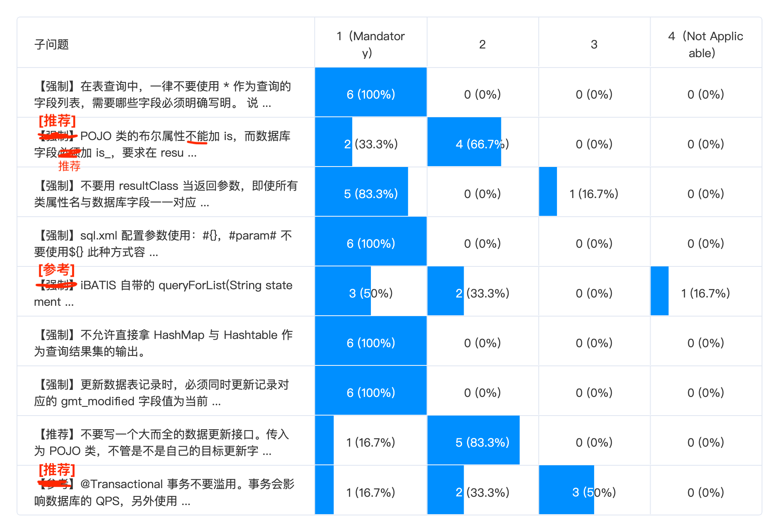Click the 6 (100%) bar for sql.xml row

pyautogui.click(x=370, y=241)
